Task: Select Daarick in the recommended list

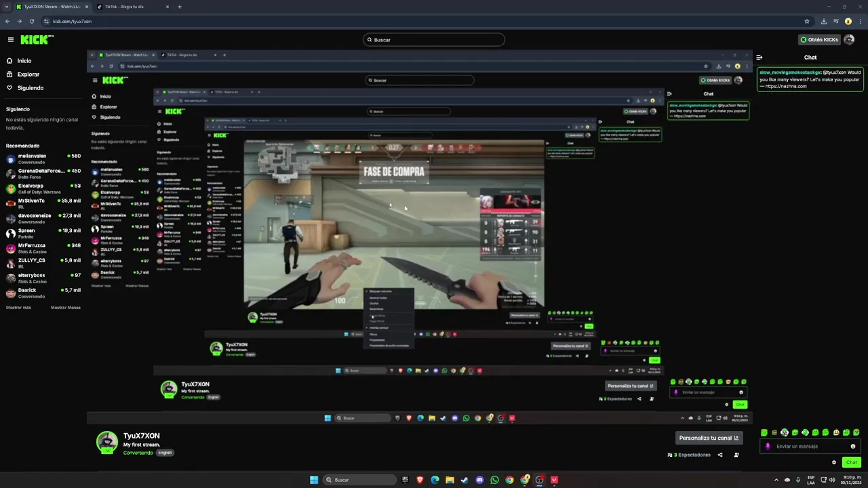Action: (x=43, y=293)
